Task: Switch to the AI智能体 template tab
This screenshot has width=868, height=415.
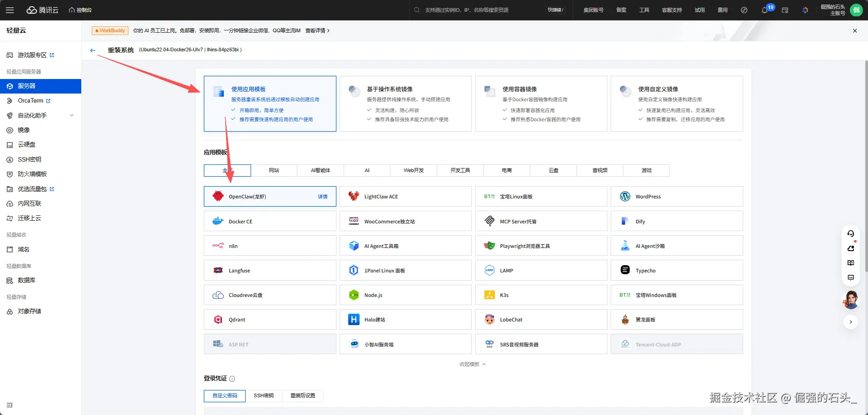Action: click(321, 170)
